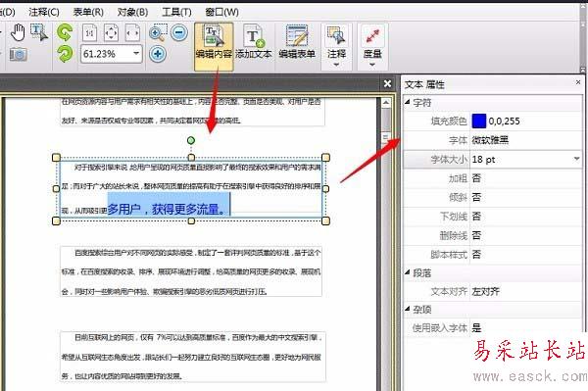Close the document tab with X
The image size is (588, 391).
coord(388,83)
